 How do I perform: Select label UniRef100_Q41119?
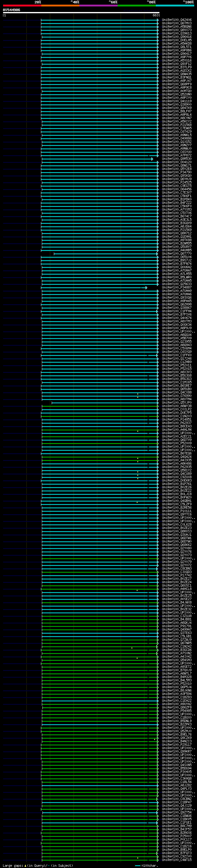coord(176,101)
